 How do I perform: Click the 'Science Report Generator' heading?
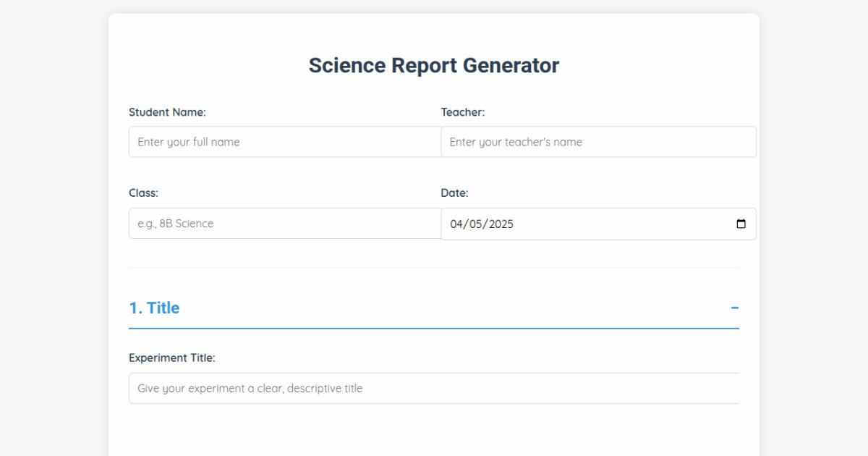pyautogui.click(x=433, y=64)
